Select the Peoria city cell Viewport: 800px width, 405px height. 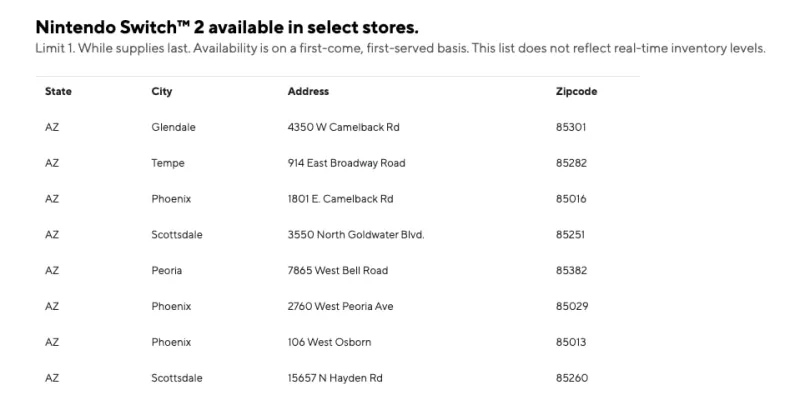point(167,271)
